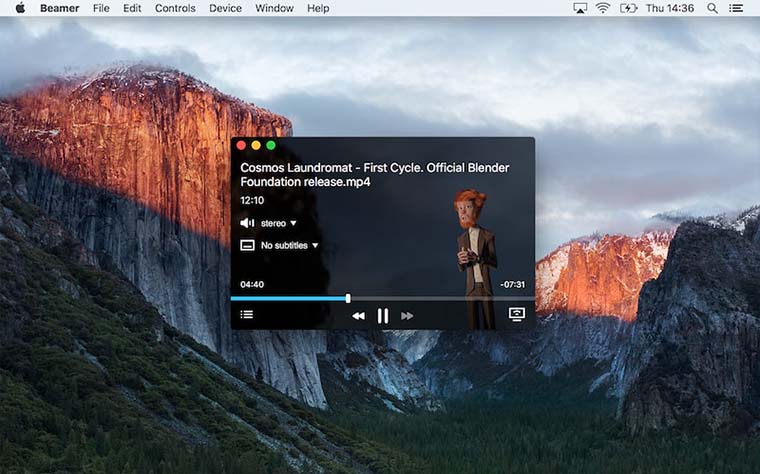Maximize Beamer with the green button
Image resolution: width=760 pixels, height=474 pixels.
271,145
